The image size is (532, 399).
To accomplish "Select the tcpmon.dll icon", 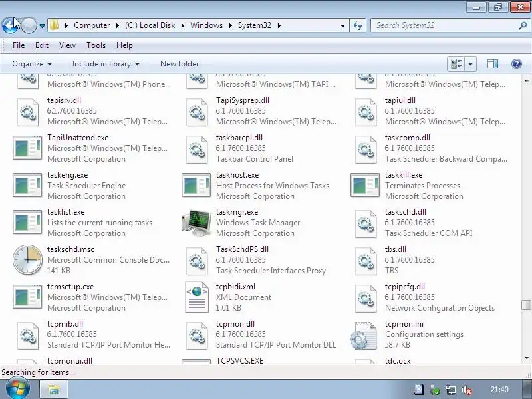I will coord(197,336).
